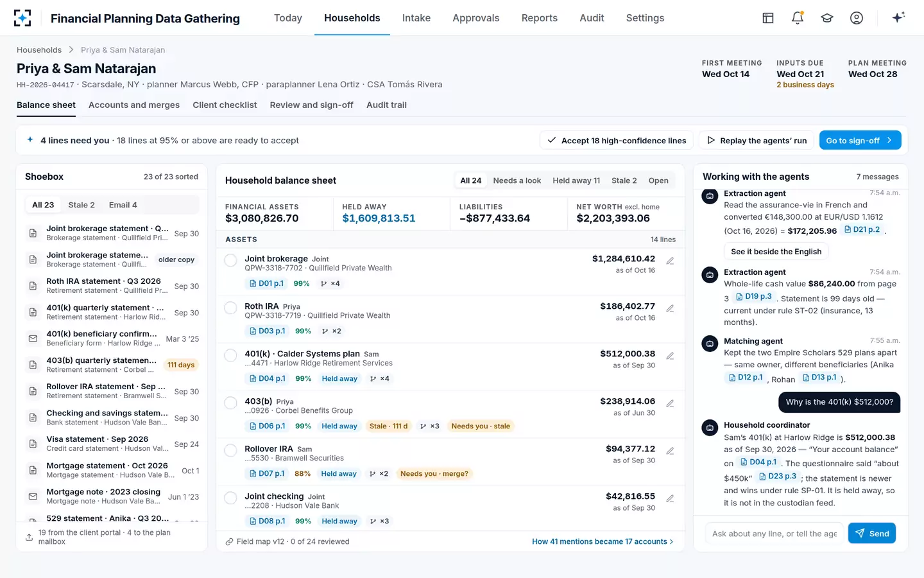Open Visa statement Sep 2026 document

(112, 444)
